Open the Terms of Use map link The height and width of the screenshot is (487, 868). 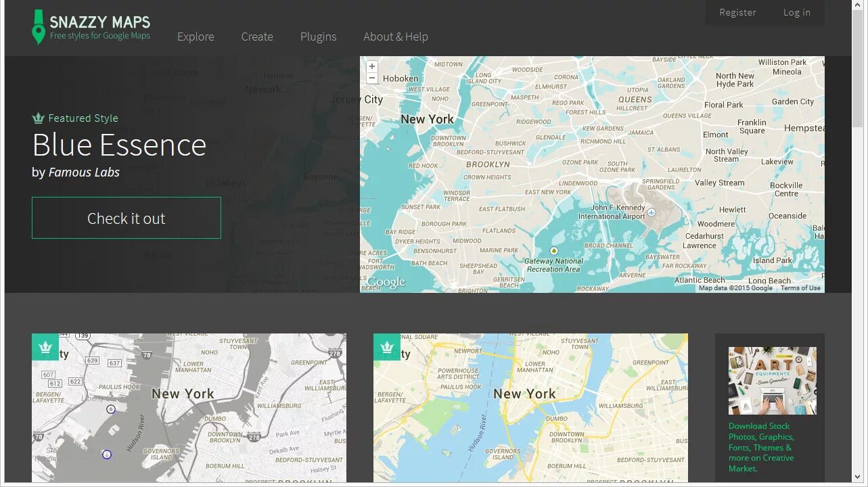800,288
